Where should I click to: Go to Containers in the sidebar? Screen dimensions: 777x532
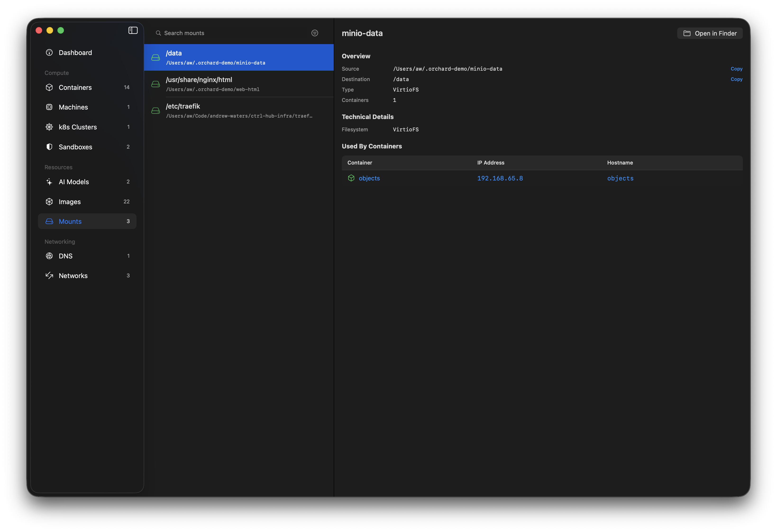[87, 87]
